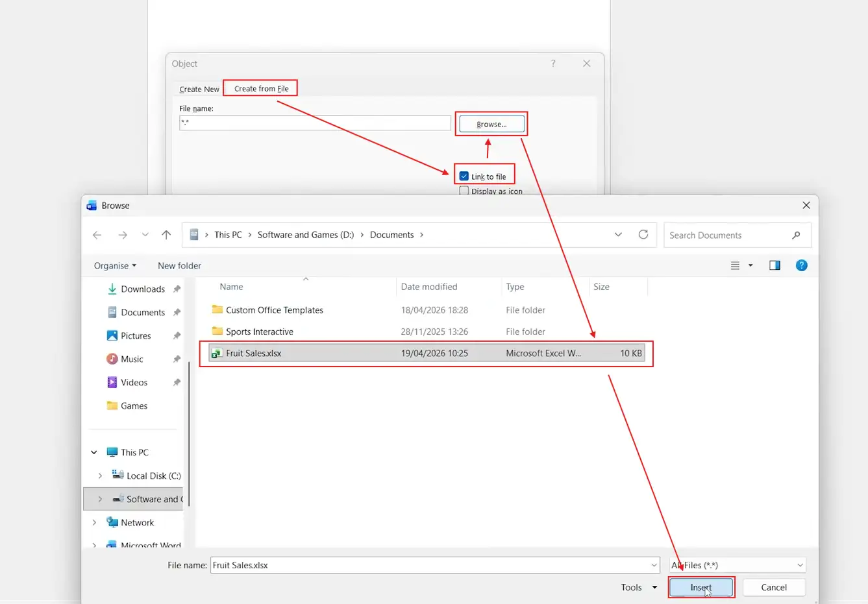Viewport: 868px width, 604px height.
Task: Create a New folder
Action: click(x=179, y=265)
